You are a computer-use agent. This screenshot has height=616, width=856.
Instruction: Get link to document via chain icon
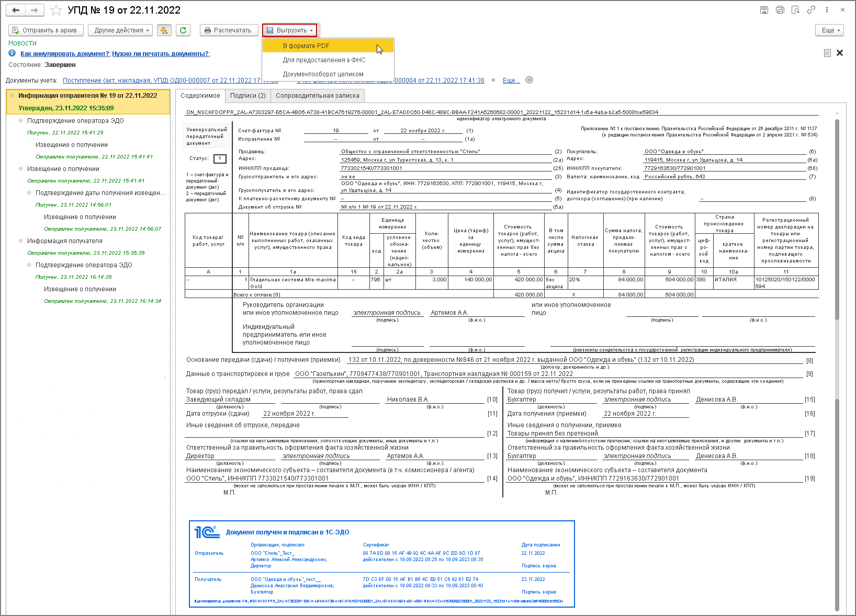[x=811, y=10]
